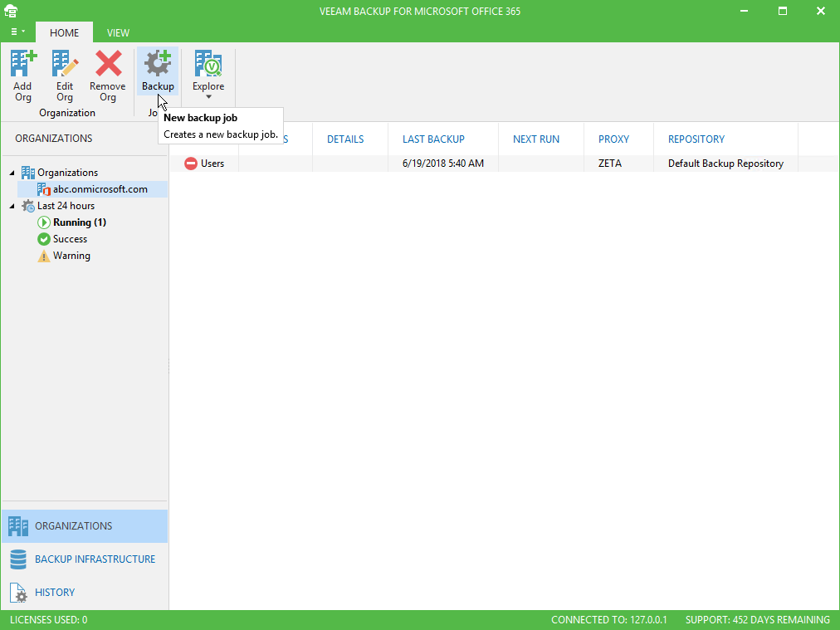840x630 pixels.
Task: Switch to the HOME tab
Action: point(64,32)
